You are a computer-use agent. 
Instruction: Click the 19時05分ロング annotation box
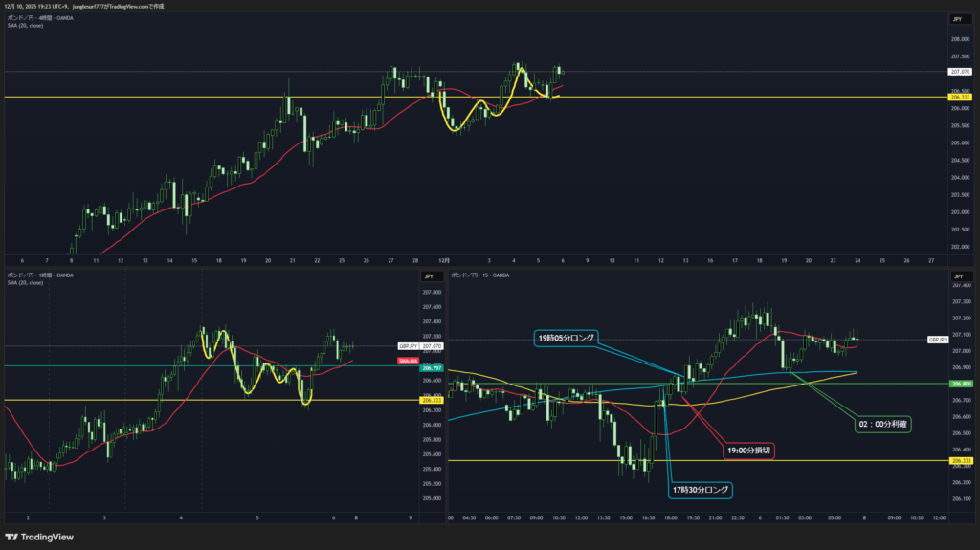tap(565, 338)
